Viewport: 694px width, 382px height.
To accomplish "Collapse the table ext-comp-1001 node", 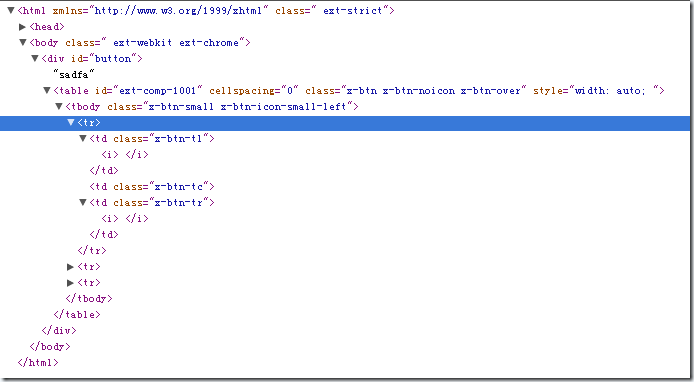I will click(x=47, y=90).
